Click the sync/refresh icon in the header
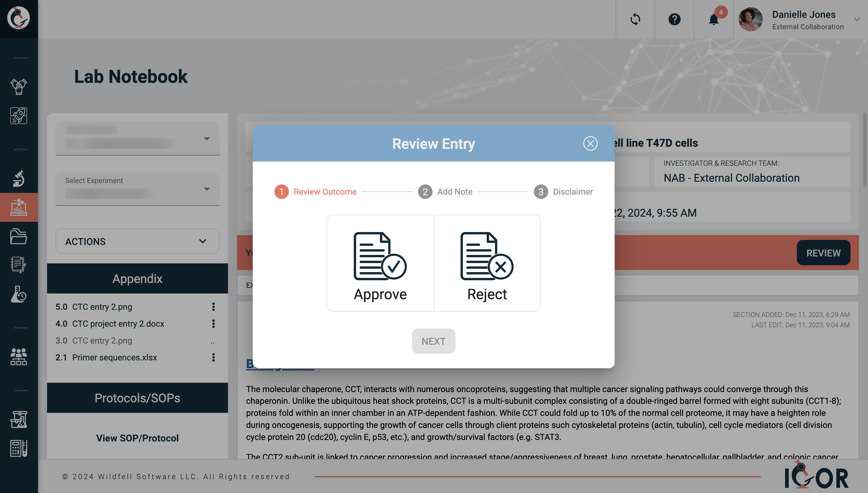The width and height of the screenshot is (868, 493). click(x=635, y=19)
